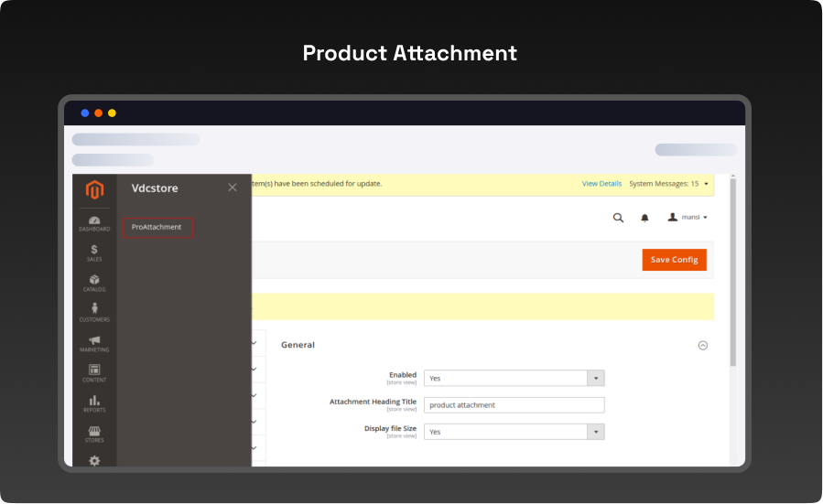Click the search magnifier icon
This screenshot has width=823, height=504.
coord(618,218)
